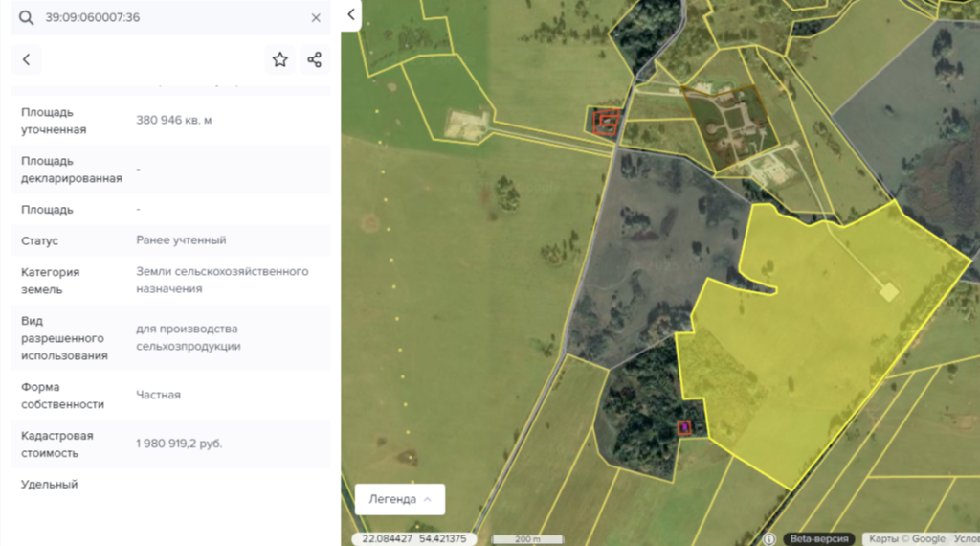Expand the Легенда legend panel
Viewport: 980px width, 546px height.
point(400,499)
